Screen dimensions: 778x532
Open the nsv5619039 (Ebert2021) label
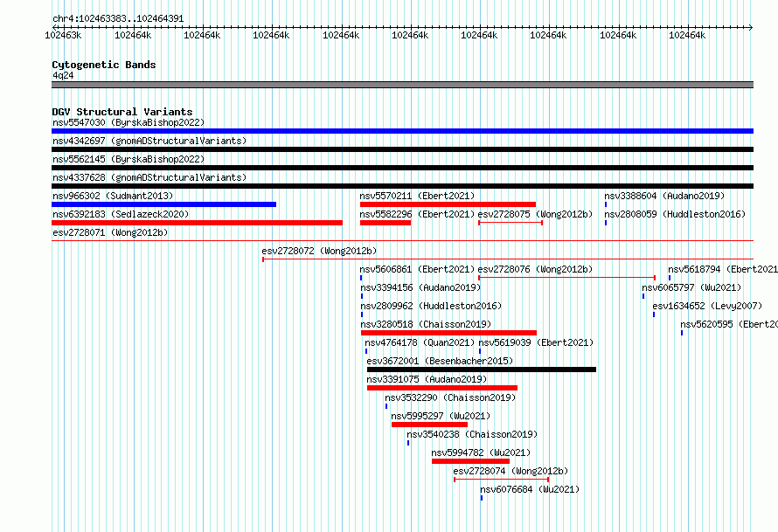point(536,342)
